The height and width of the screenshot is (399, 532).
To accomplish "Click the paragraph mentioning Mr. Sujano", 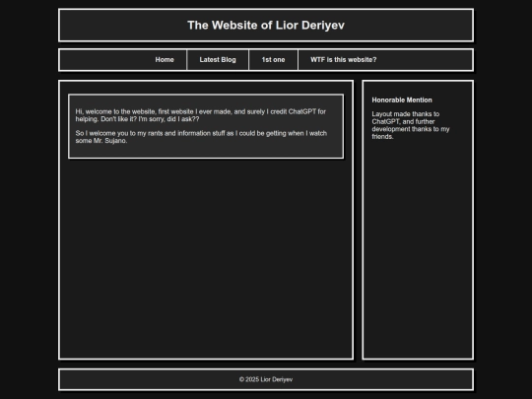I will coord(201,137).
